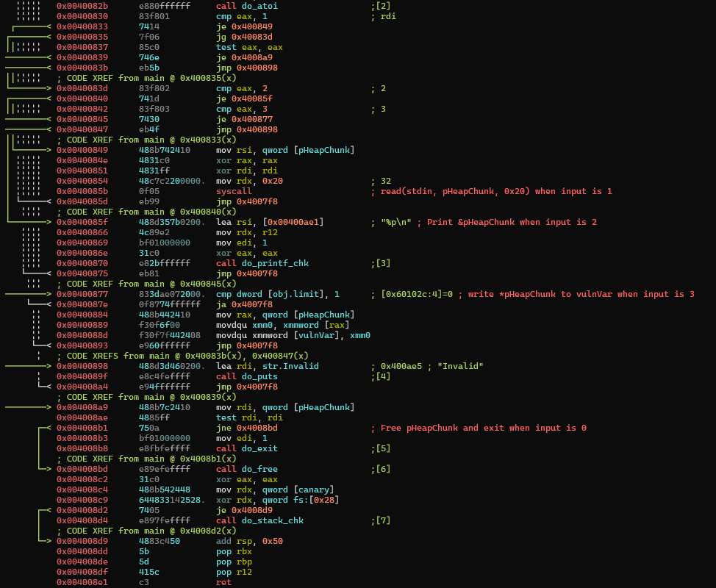This screenshot has height=588, width=716.
Task: Select the 'pop r12' instruction
Action: [234, 572]
